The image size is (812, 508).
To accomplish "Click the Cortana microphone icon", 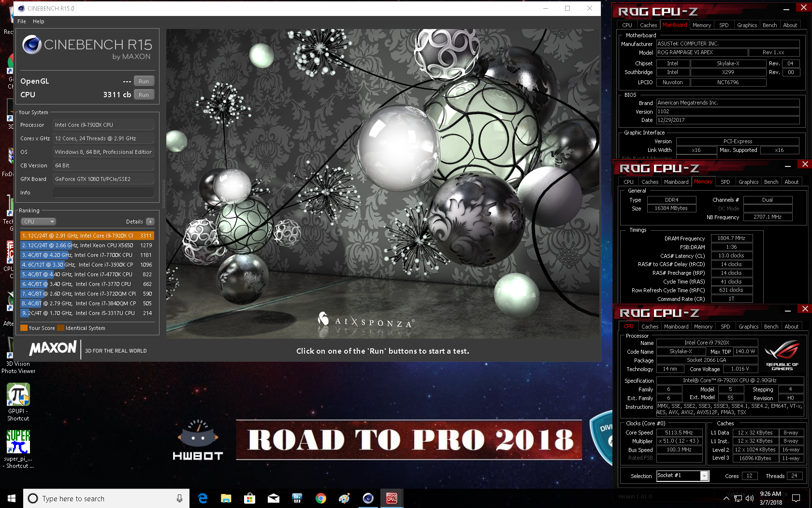I will pos(179,498).
